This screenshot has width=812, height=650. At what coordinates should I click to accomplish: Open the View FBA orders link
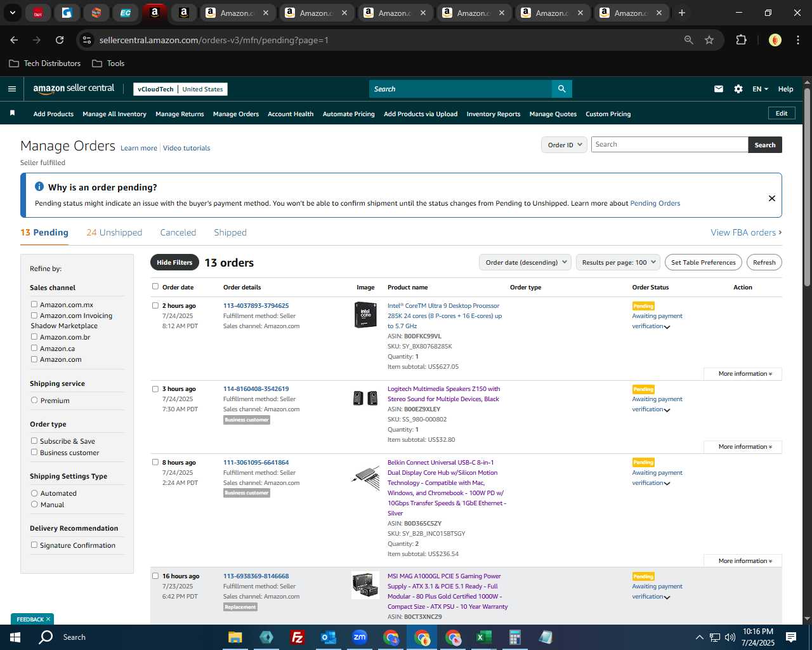tap(746, 232)
